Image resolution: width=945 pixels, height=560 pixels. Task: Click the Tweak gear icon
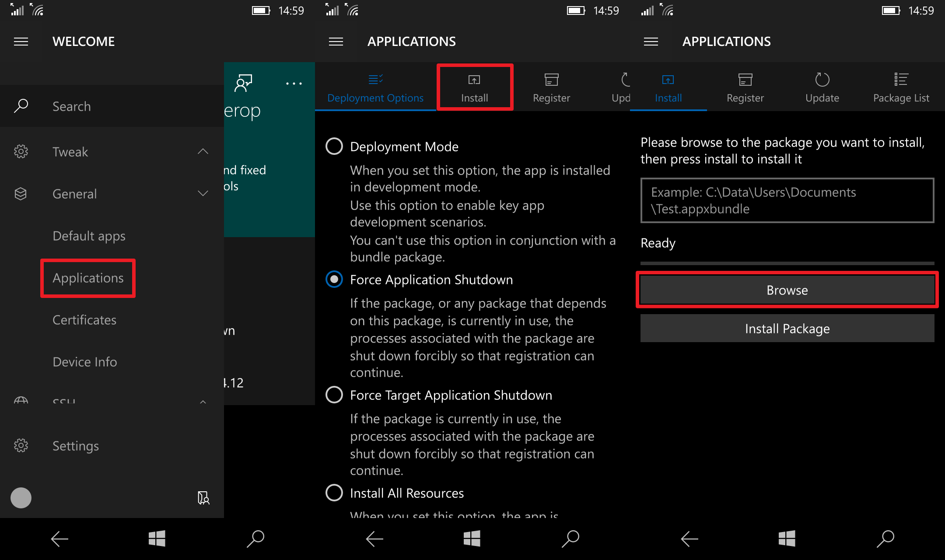click(21, 151)
